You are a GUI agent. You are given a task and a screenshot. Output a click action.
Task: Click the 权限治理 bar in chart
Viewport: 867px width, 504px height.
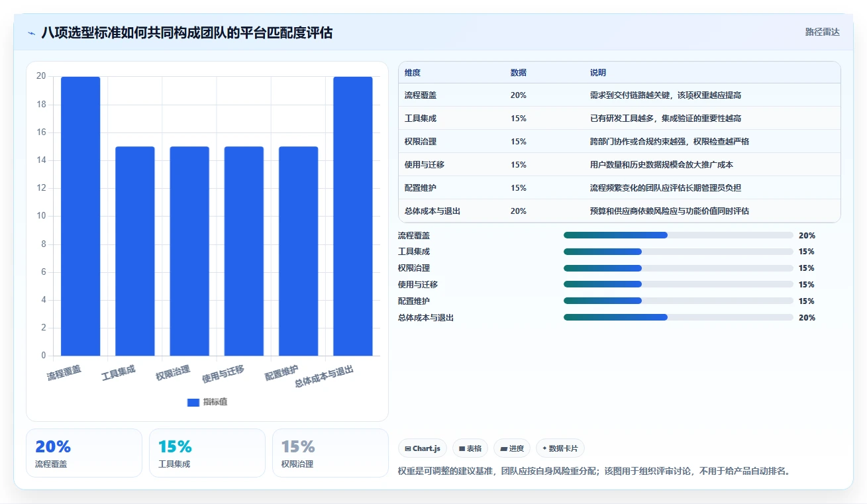189,251
